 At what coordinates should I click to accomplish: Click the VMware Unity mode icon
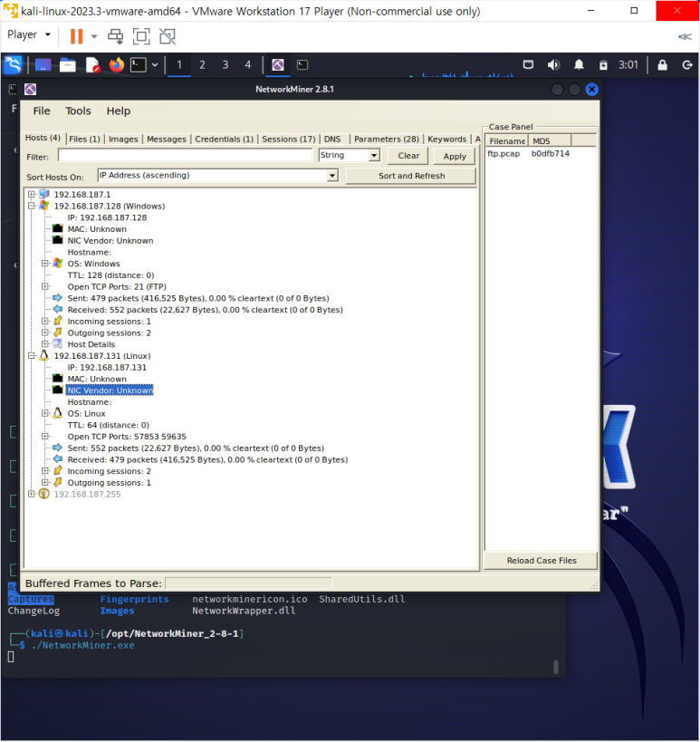(x=168, y=36)
